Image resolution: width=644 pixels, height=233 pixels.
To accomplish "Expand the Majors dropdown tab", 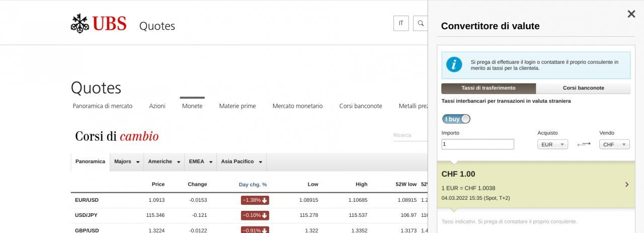I will [127, 162].
